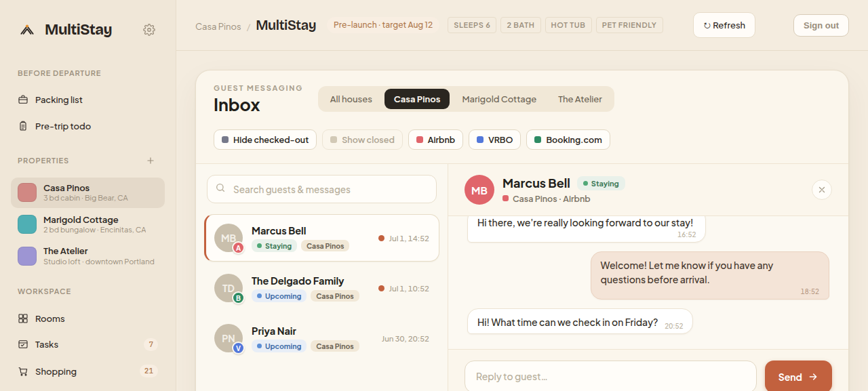This screenshot has height=391, width=868.
Task: Add a new property with plus icon
Action: click(x=151, y=161)
